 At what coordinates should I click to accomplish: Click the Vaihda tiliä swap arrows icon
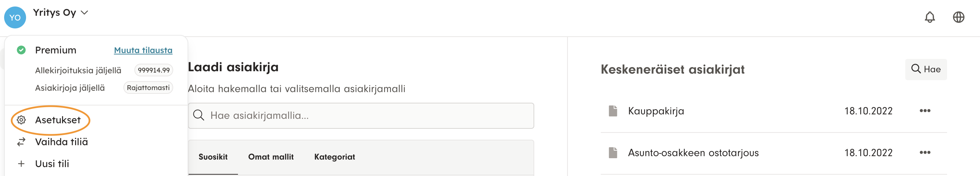point(21,142)
